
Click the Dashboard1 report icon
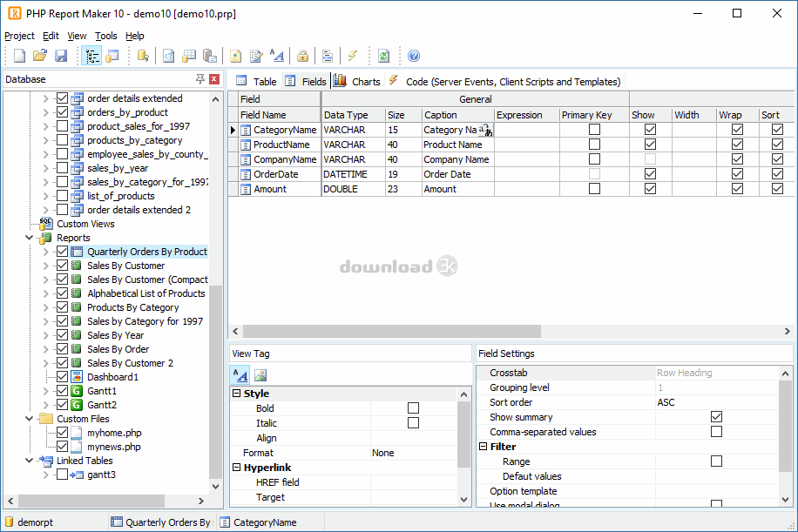(x=77, y=377)
